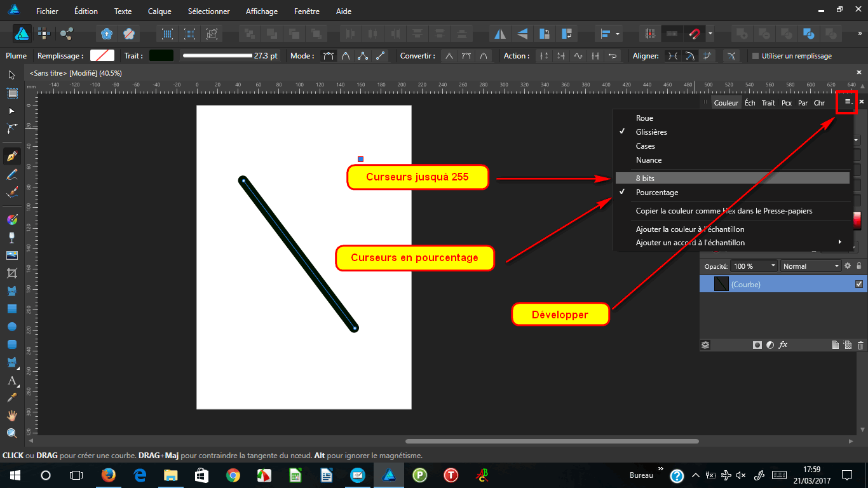Toggle the magnet snapping button

pyautogui.click(x=695, y=33)
